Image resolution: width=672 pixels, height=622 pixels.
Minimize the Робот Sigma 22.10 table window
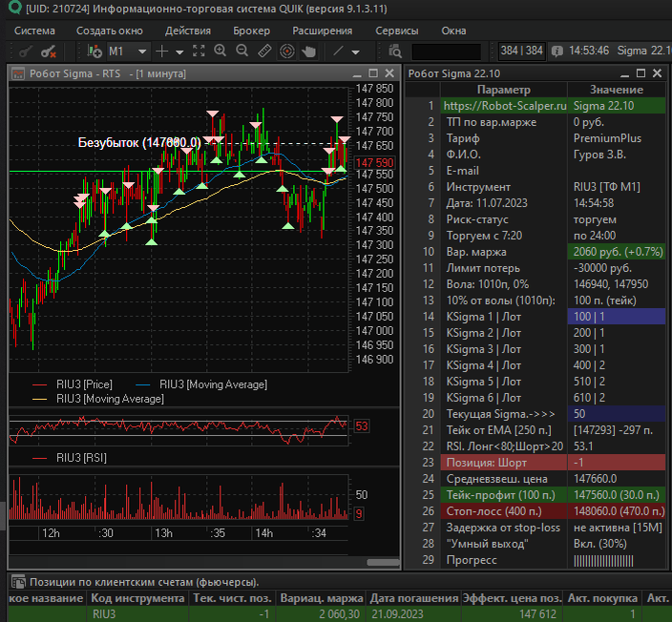625,74
